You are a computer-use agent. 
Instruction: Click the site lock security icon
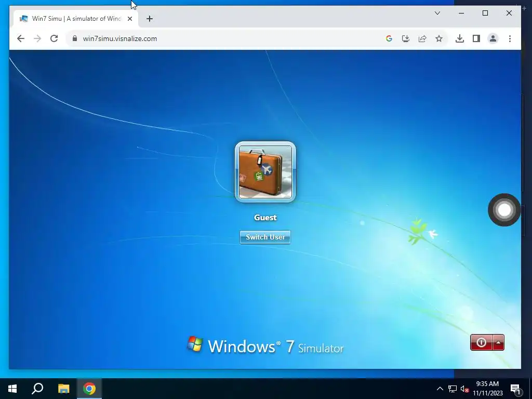[x=75, y=38]
